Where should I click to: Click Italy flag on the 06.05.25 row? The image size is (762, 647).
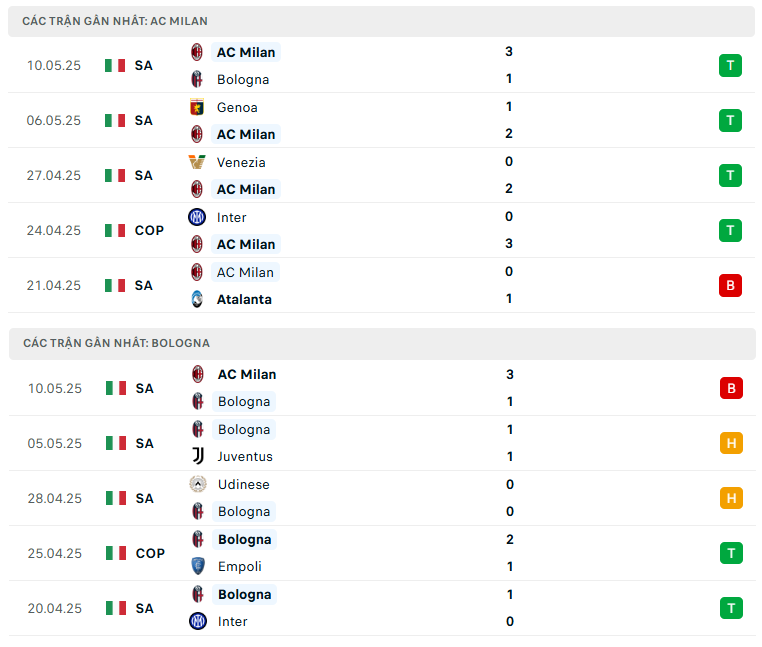[115, 120]
